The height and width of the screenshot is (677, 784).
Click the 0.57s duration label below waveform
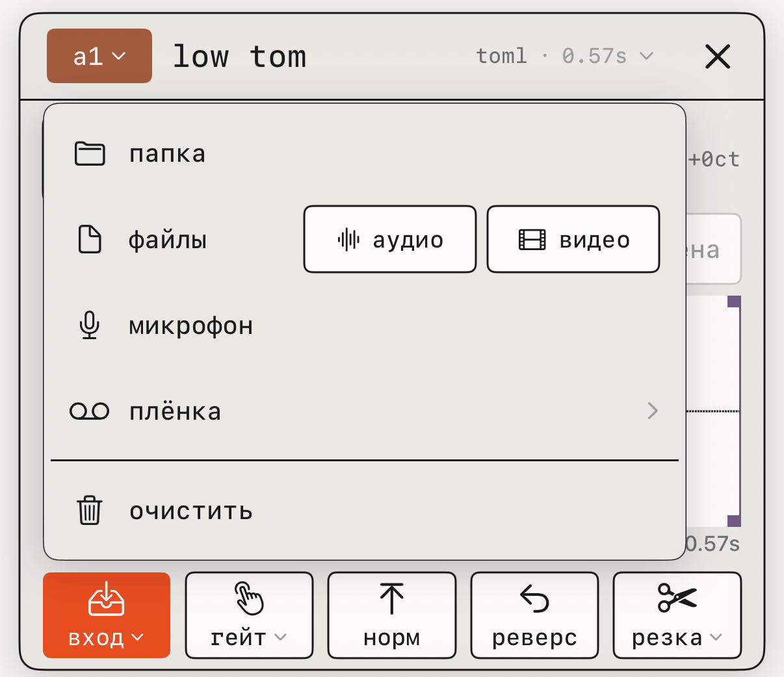(713, 544)
